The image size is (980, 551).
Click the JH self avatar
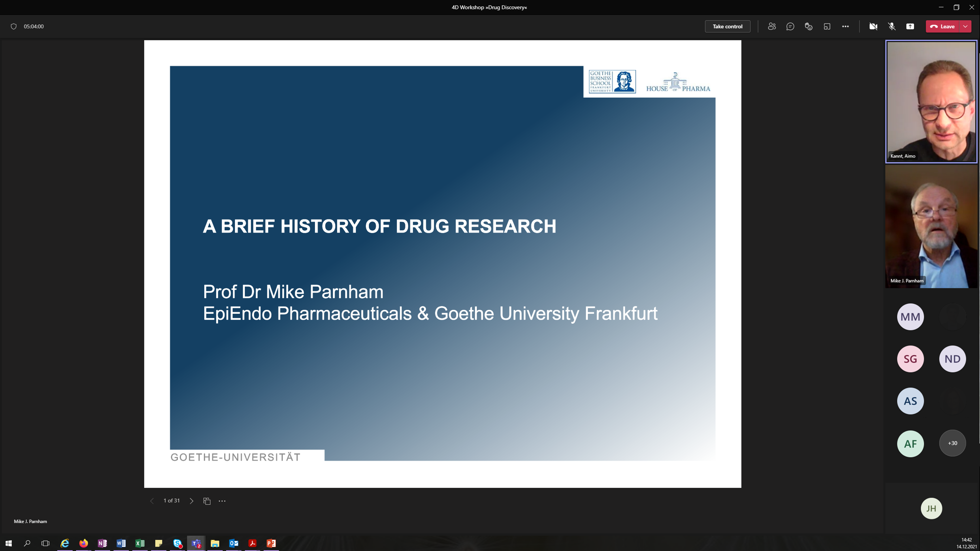pyautogui.click(x=931, y=508)
